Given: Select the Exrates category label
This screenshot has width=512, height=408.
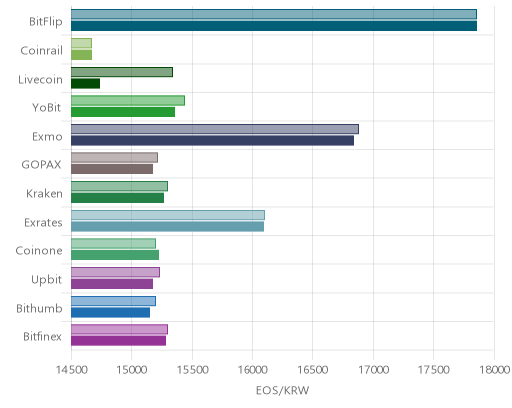Looking at the screenshot, I should (43, 222).
